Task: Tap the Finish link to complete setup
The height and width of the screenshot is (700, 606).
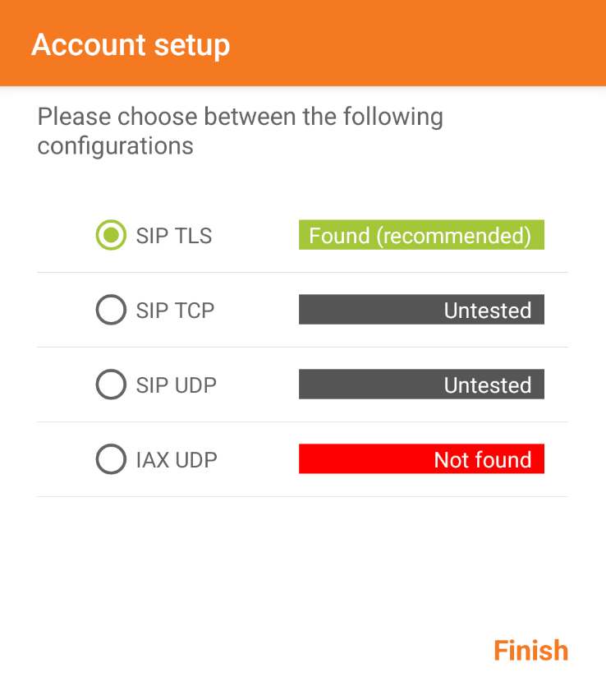Action: 530,650
